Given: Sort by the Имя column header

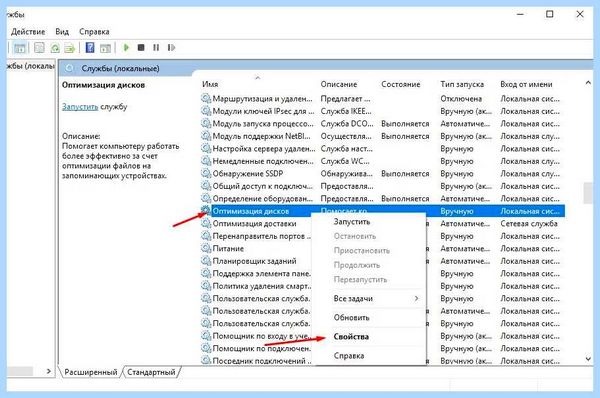Looking at the screenshot, I should [210, 84].
